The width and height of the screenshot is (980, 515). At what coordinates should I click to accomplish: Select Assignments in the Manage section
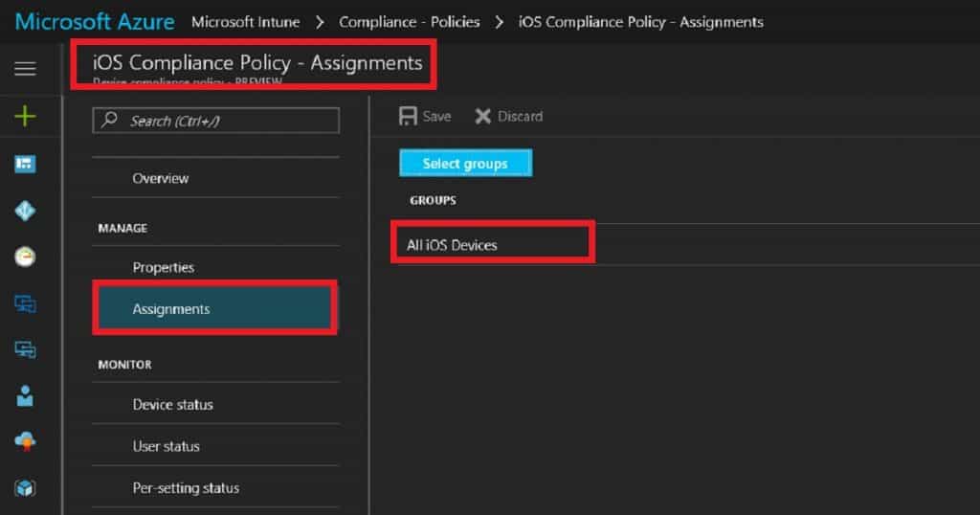(x=215, y=309)
